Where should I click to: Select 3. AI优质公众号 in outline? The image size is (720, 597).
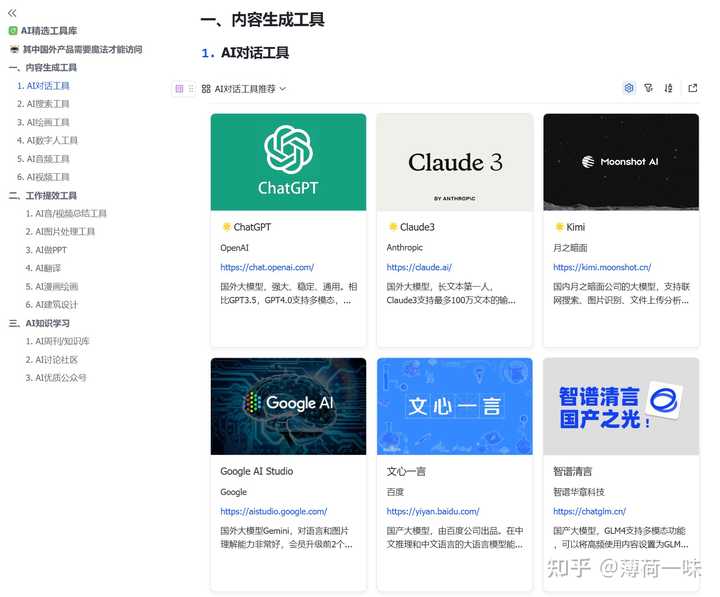click(x=56, y=377)
